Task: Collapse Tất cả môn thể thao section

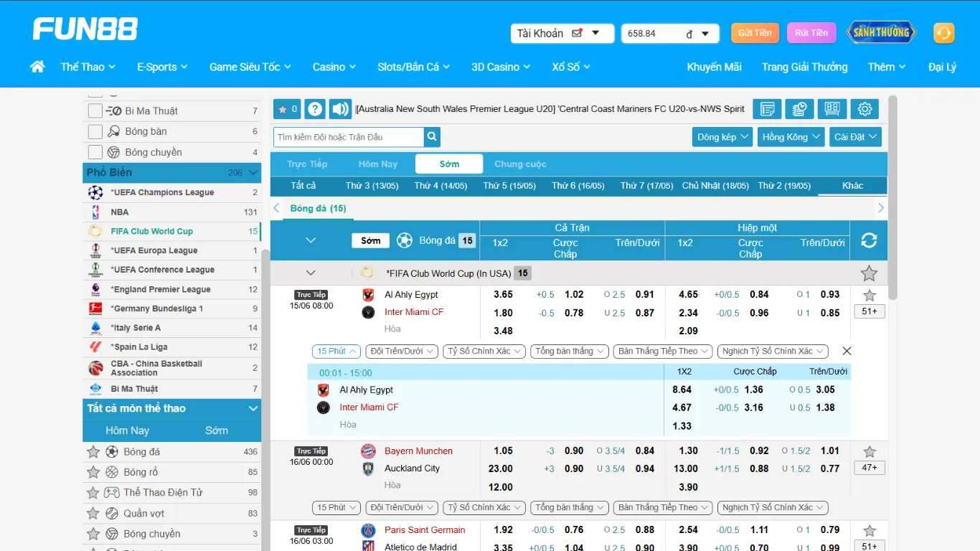Action: [253, 409]
